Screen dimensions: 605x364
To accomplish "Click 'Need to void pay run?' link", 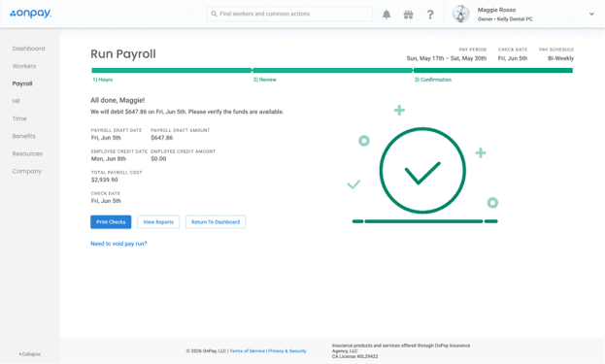I will [118, 244].
